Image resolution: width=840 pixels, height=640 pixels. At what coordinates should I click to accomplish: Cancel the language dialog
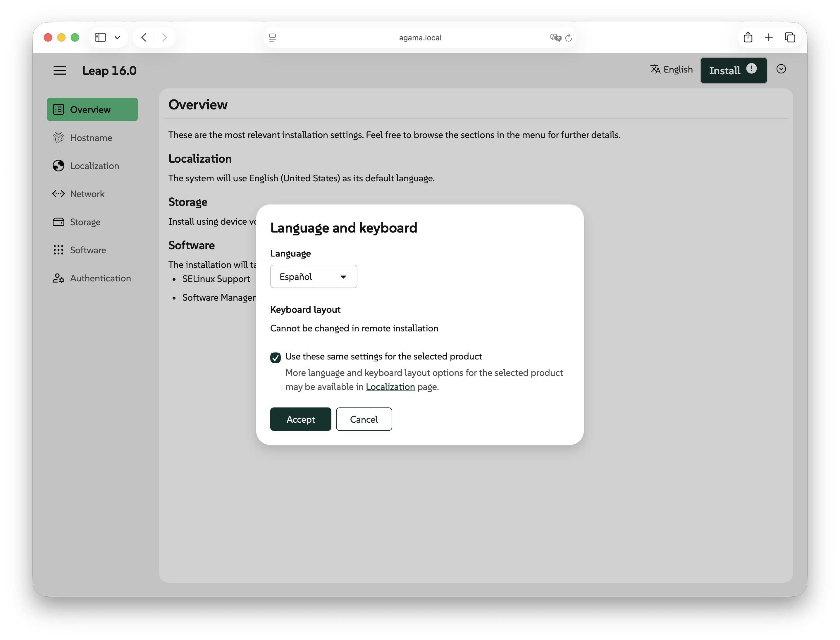(364, 419)
